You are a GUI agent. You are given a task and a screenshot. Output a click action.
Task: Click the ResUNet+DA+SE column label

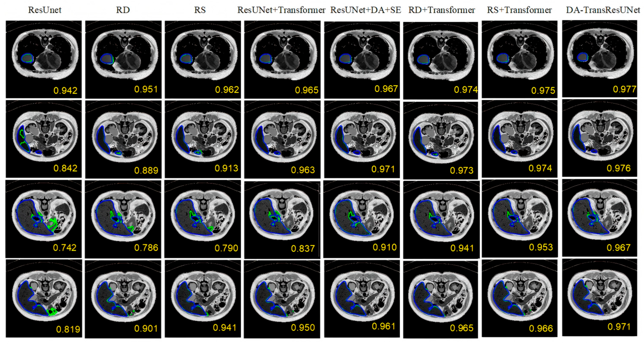pyautogui.click(x=366, y=10)
